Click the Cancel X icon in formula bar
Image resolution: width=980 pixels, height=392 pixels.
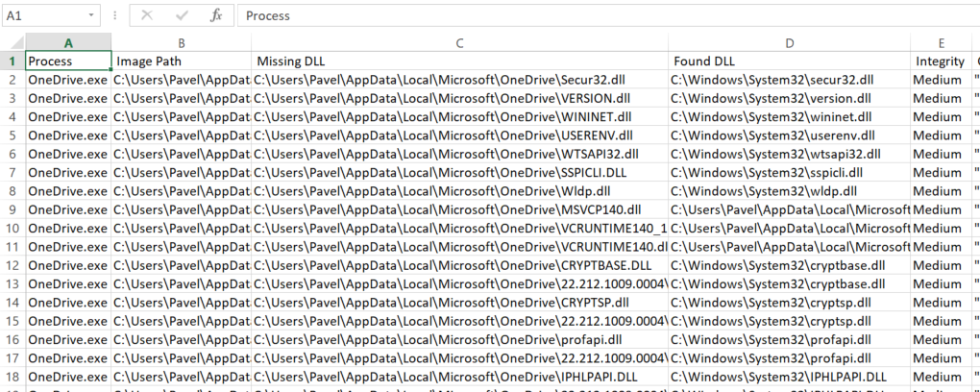point(148,15)
